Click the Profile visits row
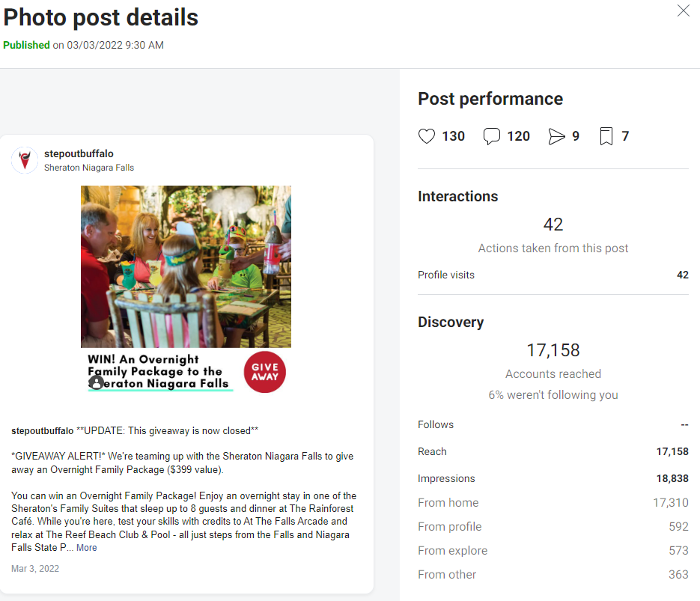This screenshot has width=700, height=601. (x=553, y=275)
